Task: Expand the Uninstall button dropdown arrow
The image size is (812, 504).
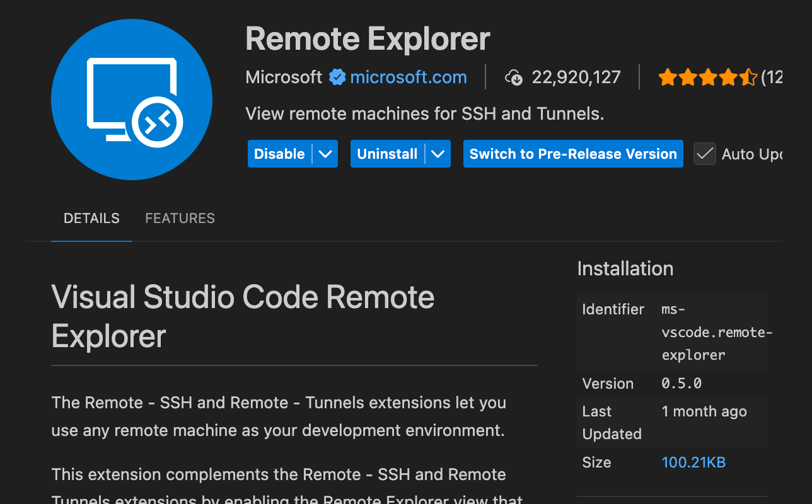Action: [x=438, y=154]
